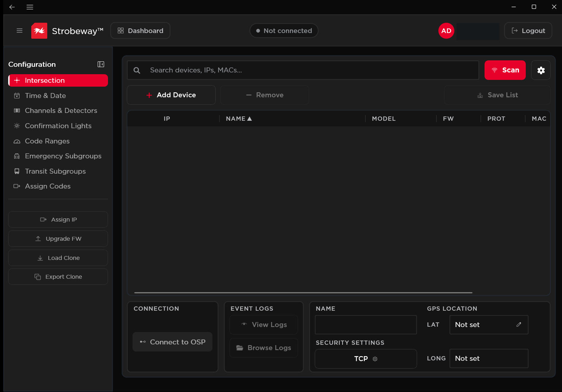Log out using the Logout button
562x392 pixels.
(x=528, y=31)
